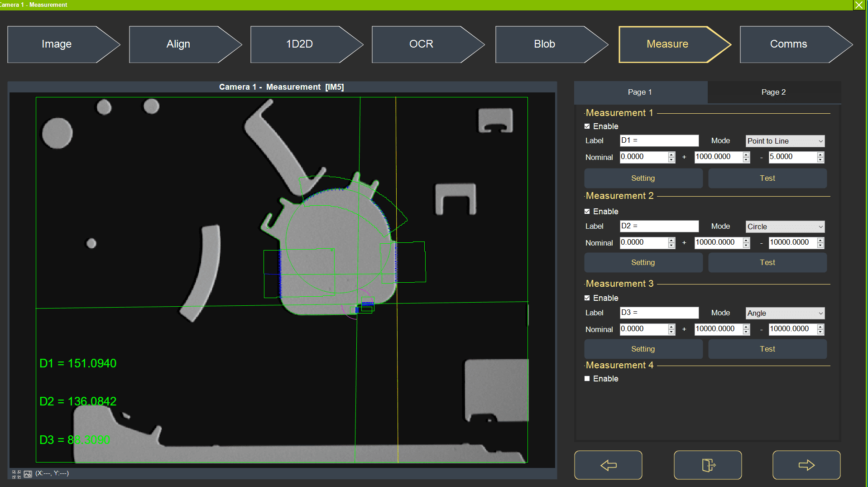Click the 5.0000 minus tolerance field
This screenshot has height=487, width=868.
coord(793,157)
